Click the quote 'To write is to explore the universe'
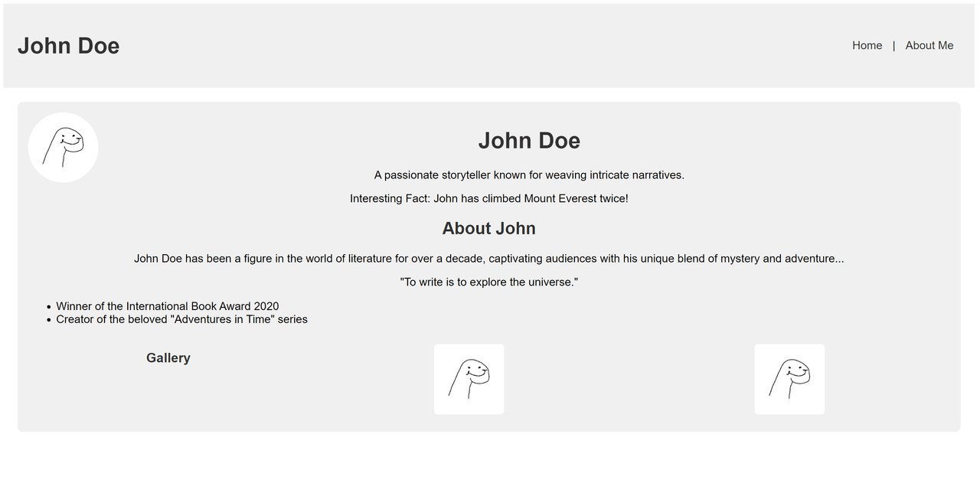980x493 pixels. point(488,282)
